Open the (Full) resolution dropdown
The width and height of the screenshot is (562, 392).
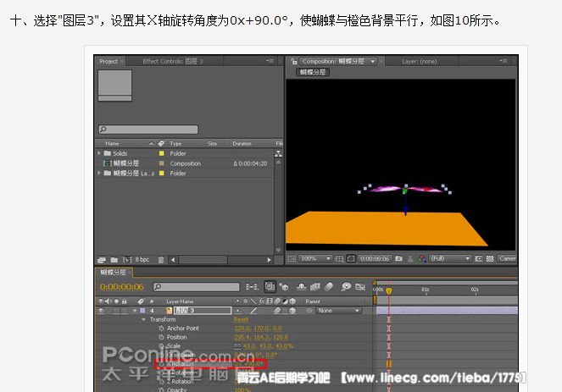(x=450, y=258)
